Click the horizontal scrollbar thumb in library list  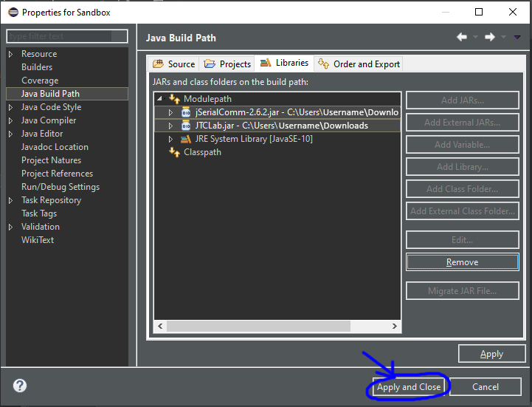point(258,326)
